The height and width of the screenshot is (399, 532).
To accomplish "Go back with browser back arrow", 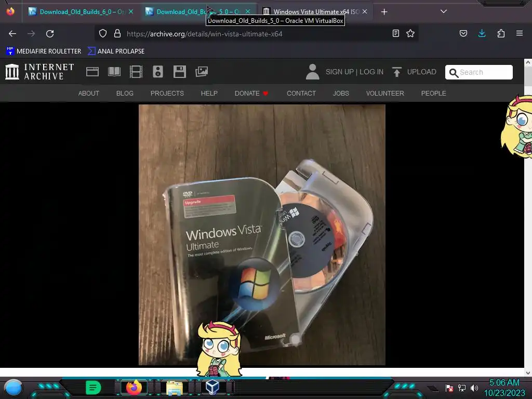I will (12, 34).
